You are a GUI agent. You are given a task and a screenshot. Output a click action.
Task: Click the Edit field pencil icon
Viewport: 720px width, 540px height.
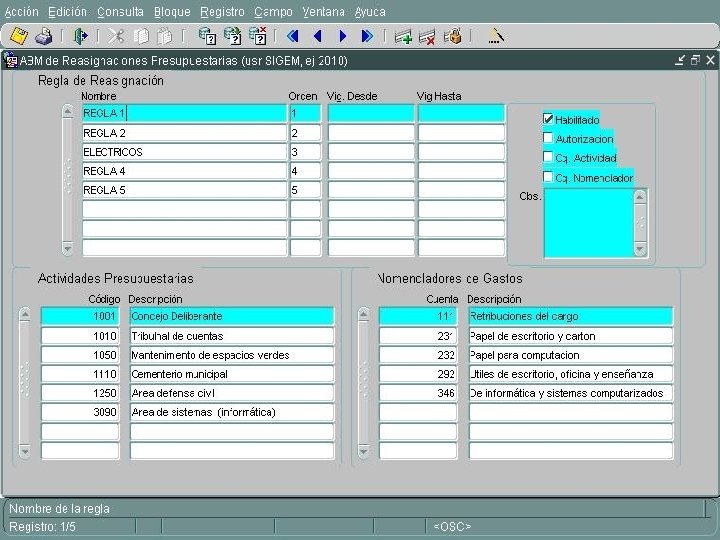click(496, 36)
